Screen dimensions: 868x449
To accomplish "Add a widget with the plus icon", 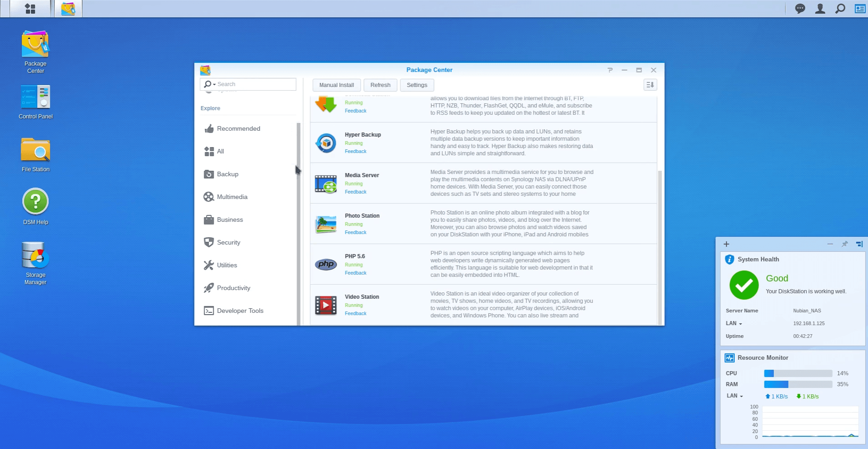I will 727,244.
